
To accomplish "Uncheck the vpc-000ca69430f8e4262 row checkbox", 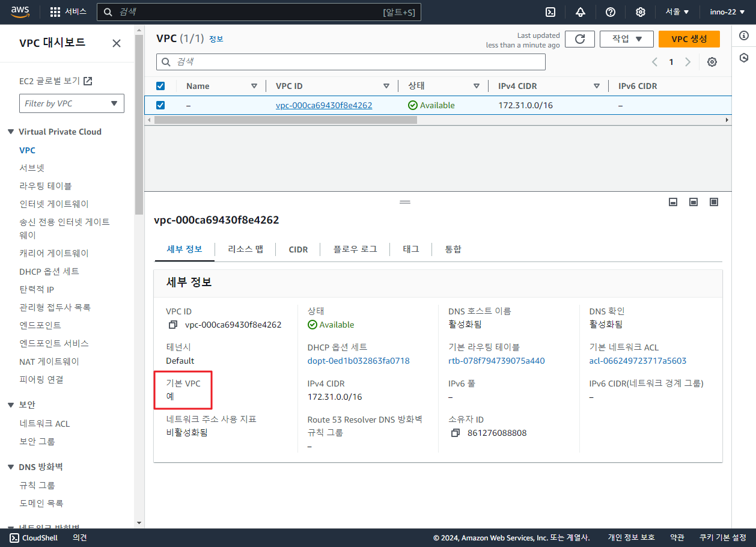I will pyautogui.click(x=160, y=105).
